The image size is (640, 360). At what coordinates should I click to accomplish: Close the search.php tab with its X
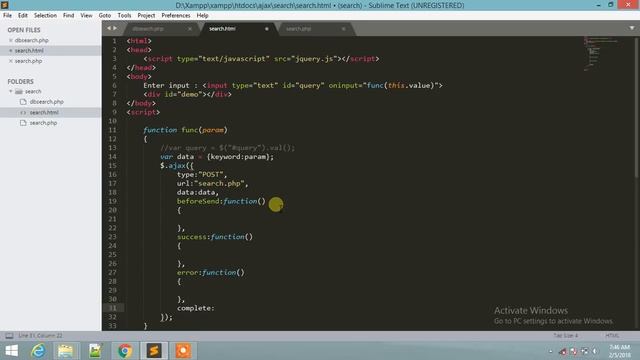point(343,29)
